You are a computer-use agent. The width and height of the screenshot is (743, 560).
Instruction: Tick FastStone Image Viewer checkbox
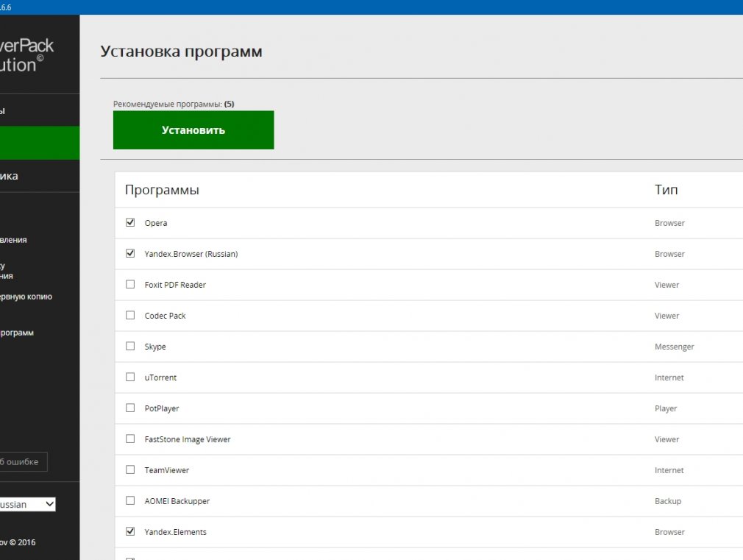coord(130,439)
